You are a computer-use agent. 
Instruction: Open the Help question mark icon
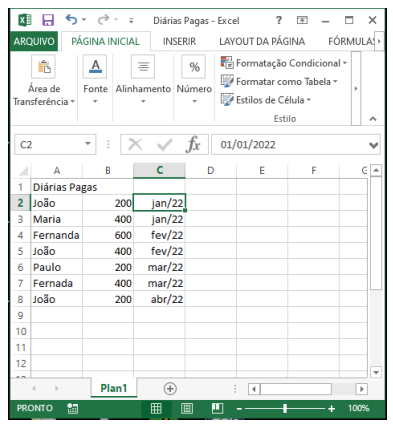coord(279,20)
